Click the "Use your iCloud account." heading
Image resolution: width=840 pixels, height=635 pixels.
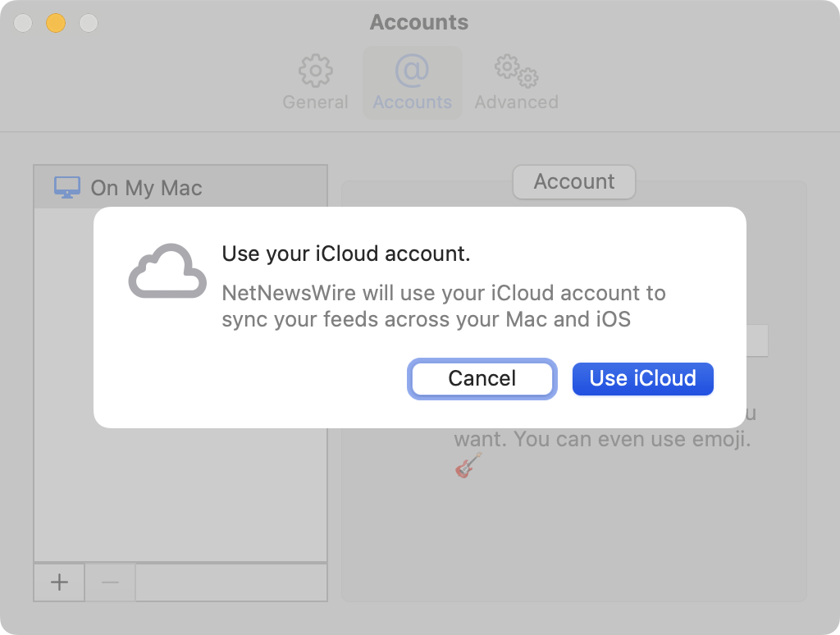(346, 254)
